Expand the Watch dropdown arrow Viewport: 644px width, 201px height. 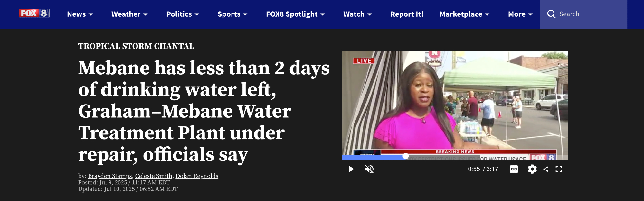click(370, 14)
